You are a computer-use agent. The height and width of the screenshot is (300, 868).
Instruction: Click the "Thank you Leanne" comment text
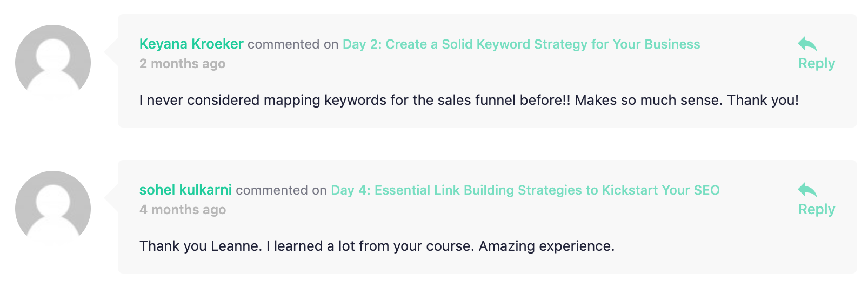click(377, 246)
